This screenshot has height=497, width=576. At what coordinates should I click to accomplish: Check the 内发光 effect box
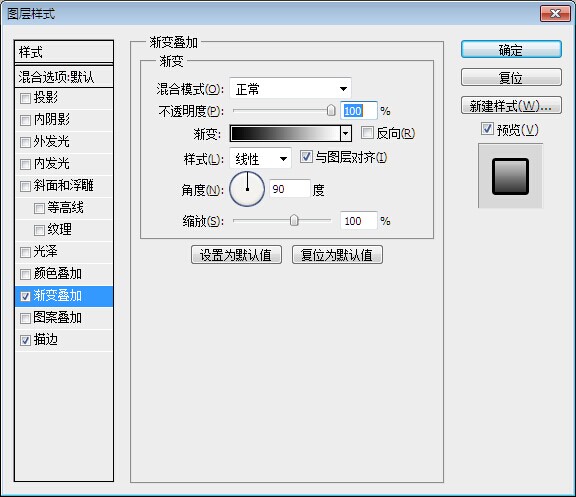(x=25, y=164)
